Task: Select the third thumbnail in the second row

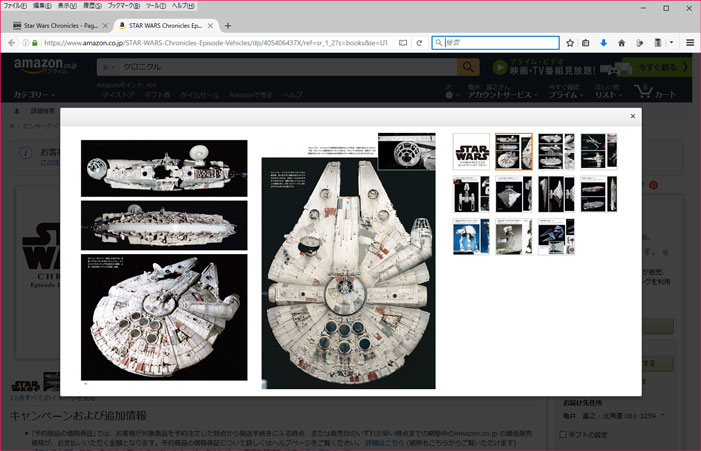Action: pos(556,194)
